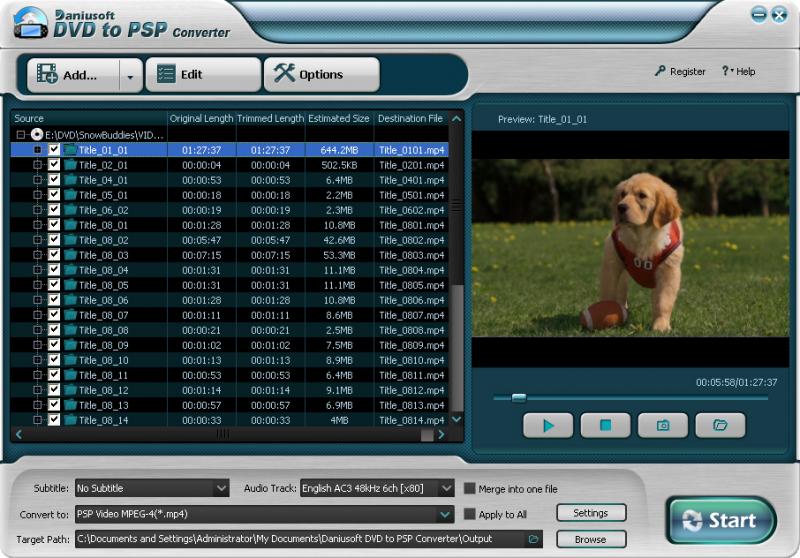Tick the Apply to All checkbox
Screen dimensions: 800x558
tap(469, 514)
